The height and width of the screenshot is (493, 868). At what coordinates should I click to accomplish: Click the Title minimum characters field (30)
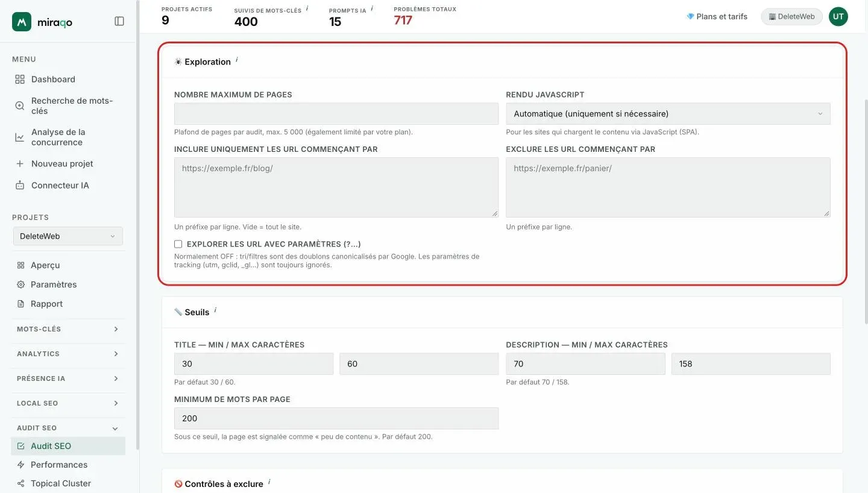[254, 364]
